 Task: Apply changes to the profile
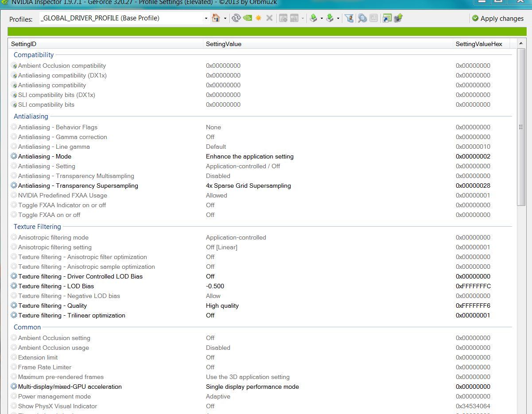[x=497, y=19]
